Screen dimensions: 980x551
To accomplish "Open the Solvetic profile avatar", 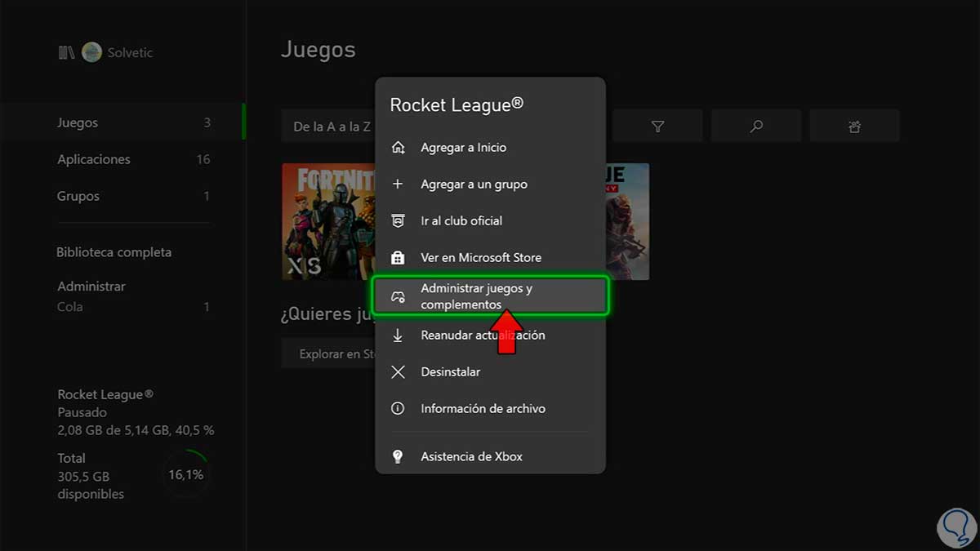I will coord(91,52).
